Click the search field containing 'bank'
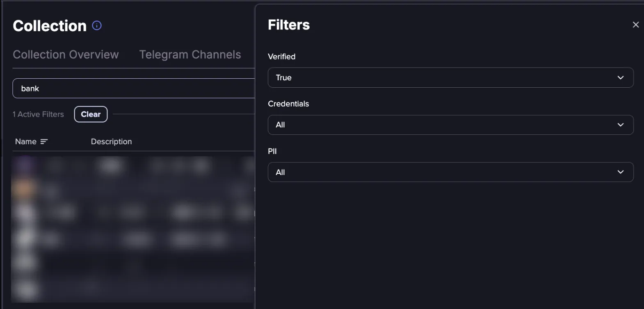The height and width of the screenshot is (309, 644). pos(134,89)
